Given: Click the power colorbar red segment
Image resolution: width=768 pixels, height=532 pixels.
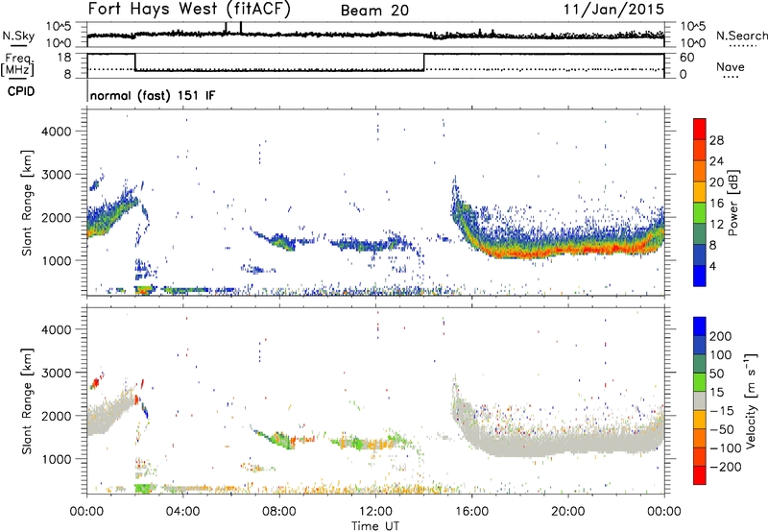Looking at the screenshot, I should coord(700,129).
